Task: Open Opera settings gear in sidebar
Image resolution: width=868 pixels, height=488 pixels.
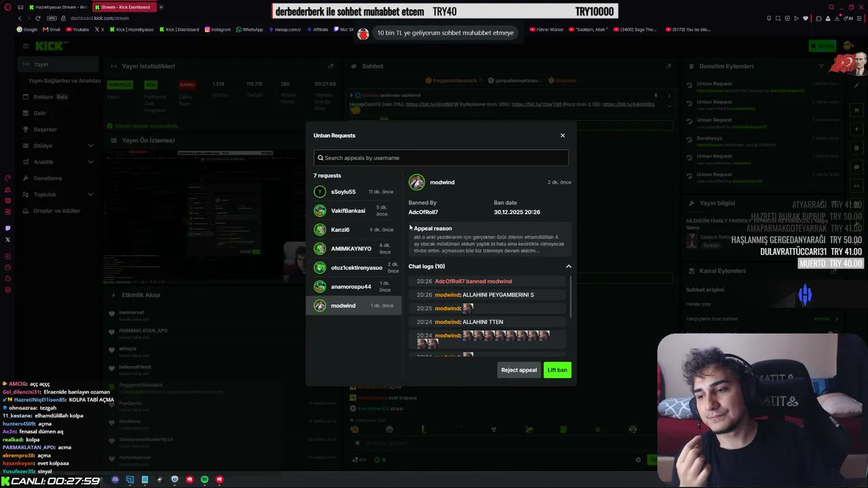Action: 7,290
